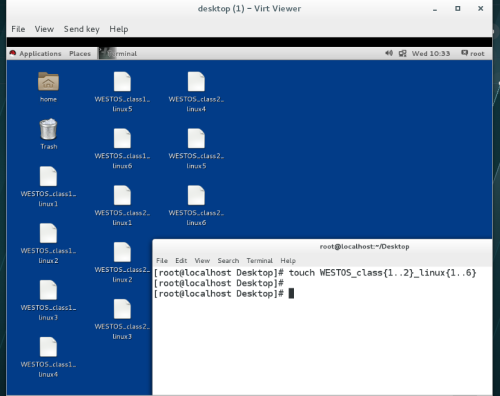Select the WESTOS_class1_linux6 file icon
Viewport: 500px width, 396px height.
[122, 138]
